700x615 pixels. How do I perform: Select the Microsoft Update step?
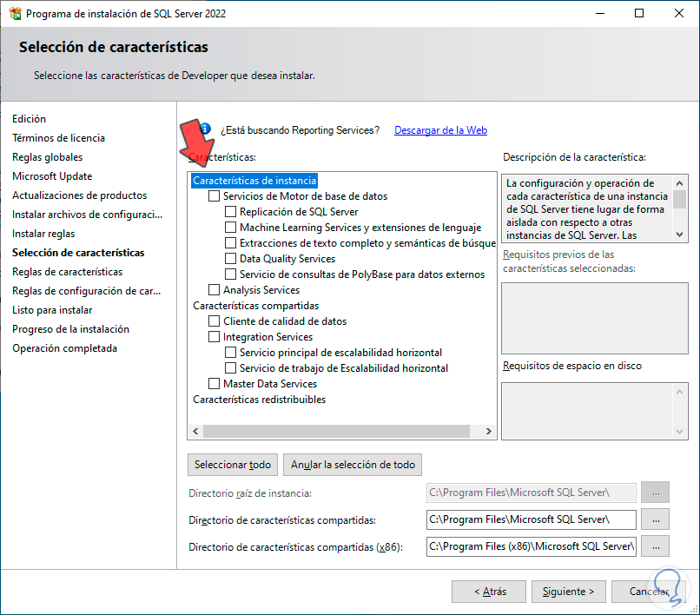(x=52, y=176)
